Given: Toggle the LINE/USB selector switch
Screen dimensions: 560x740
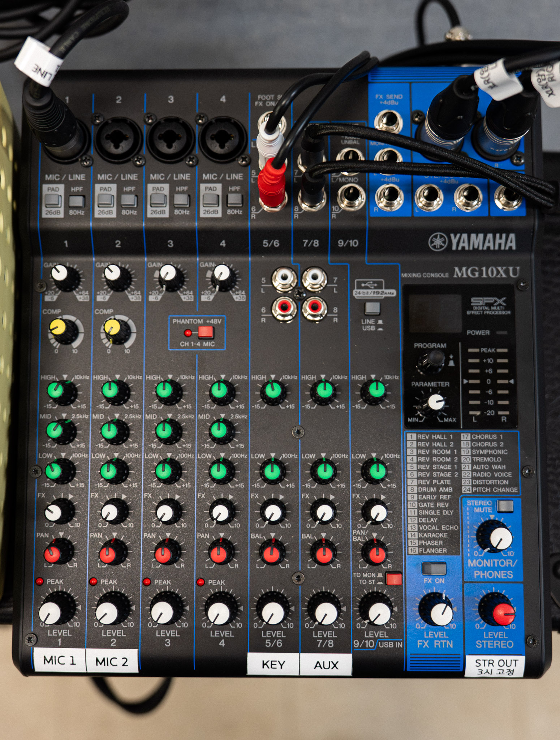Looking at the screenshot, I should [372, 309].
